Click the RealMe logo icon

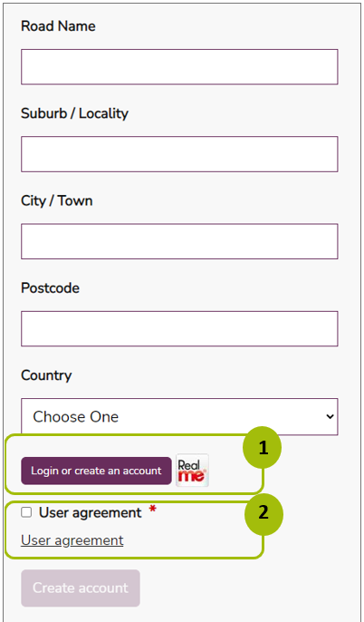click(192, 470)
